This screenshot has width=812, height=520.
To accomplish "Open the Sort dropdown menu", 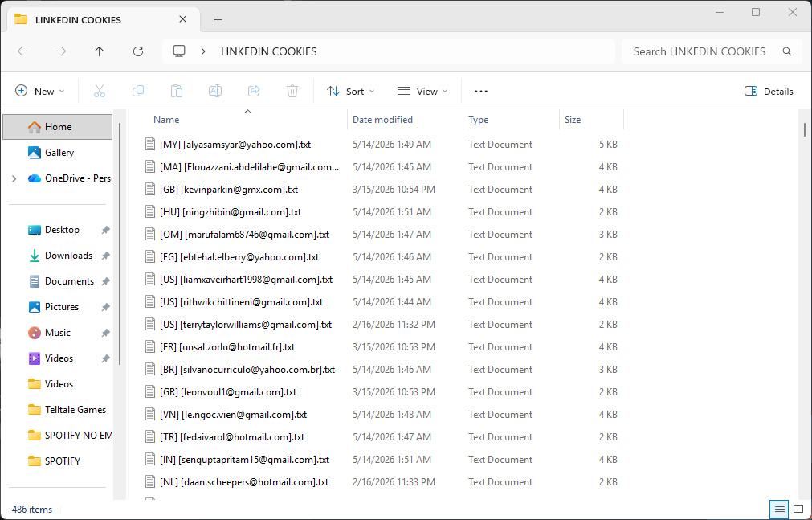I will [351, 92].
